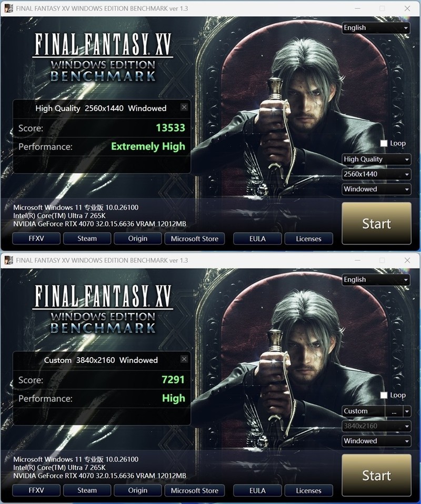Dismiss the 7291 score result panel
Viewport: 421px width, 504px height.
(184, 359)
